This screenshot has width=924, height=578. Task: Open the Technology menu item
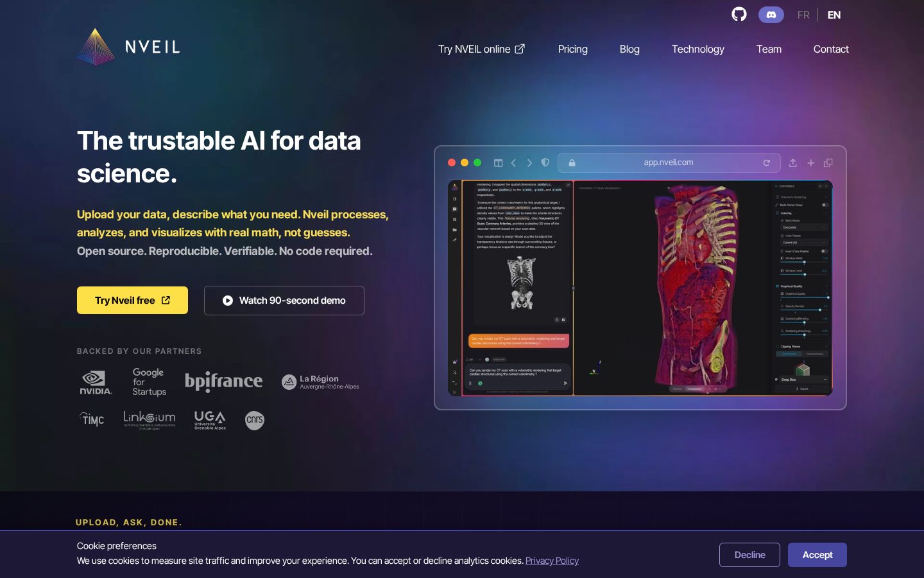coord(698,49)
